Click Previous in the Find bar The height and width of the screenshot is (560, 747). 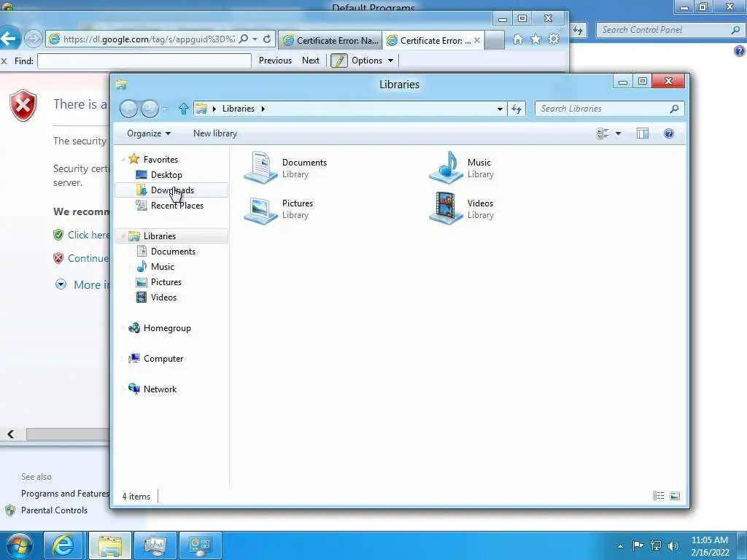point(275,61)
